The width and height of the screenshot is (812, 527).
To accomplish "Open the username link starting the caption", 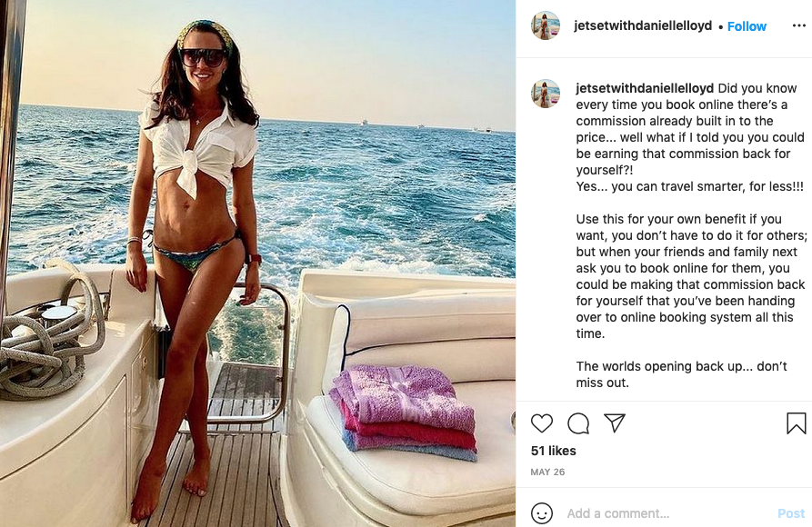I will coord(644,88).
